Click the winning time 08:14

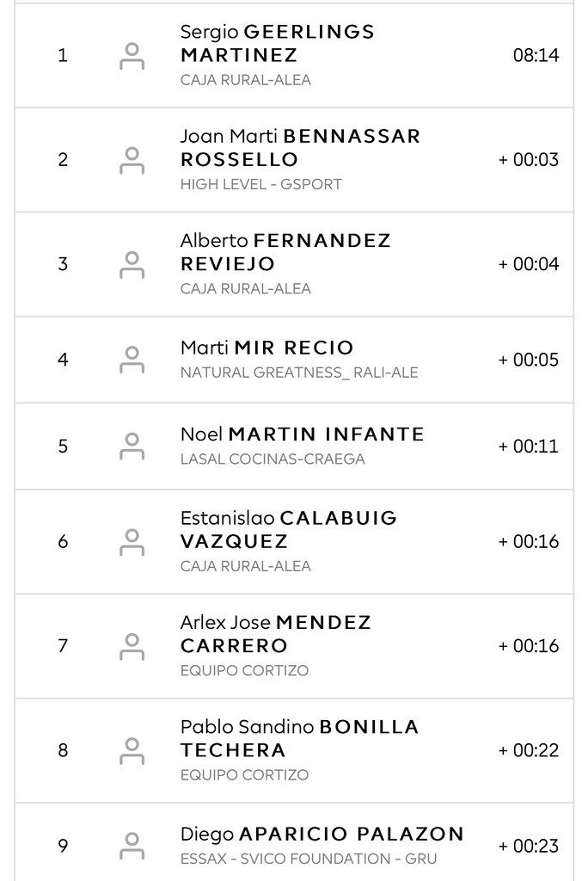point(536,56)
